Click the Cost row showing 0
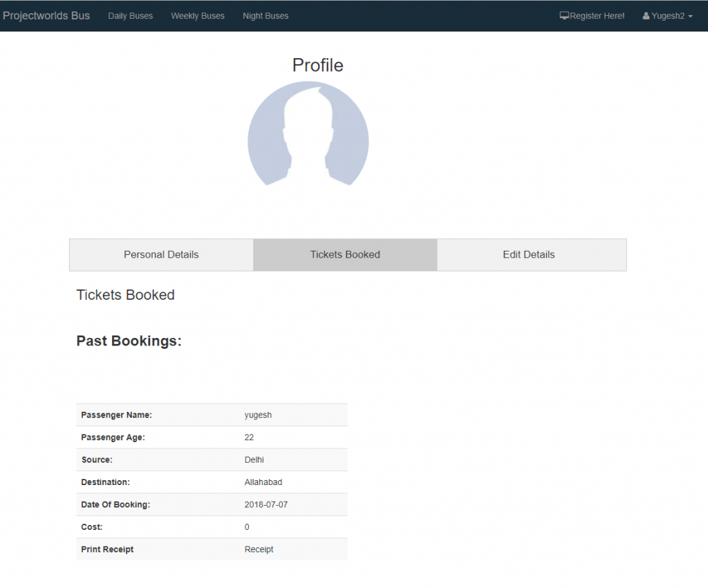This screenshot has height=588, width=708. [x=211, y=527]
